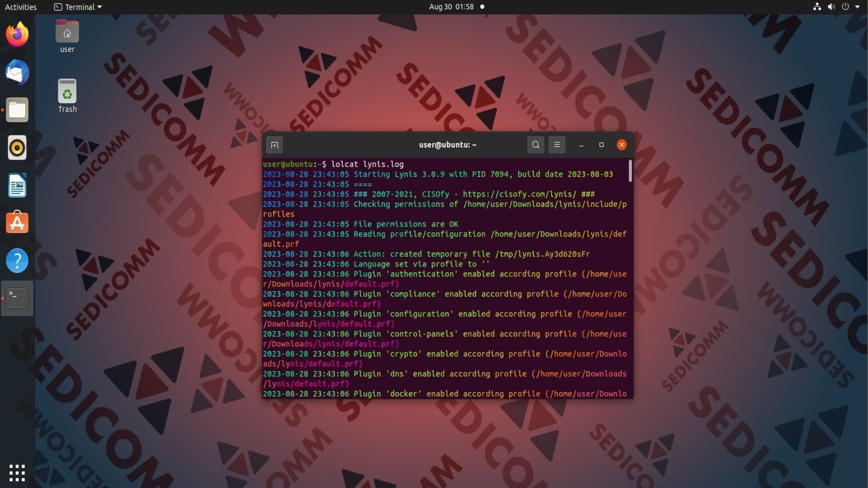Open the terminal search button
The height and width of the screenshot is (488, 868).
tap(536, 145)
